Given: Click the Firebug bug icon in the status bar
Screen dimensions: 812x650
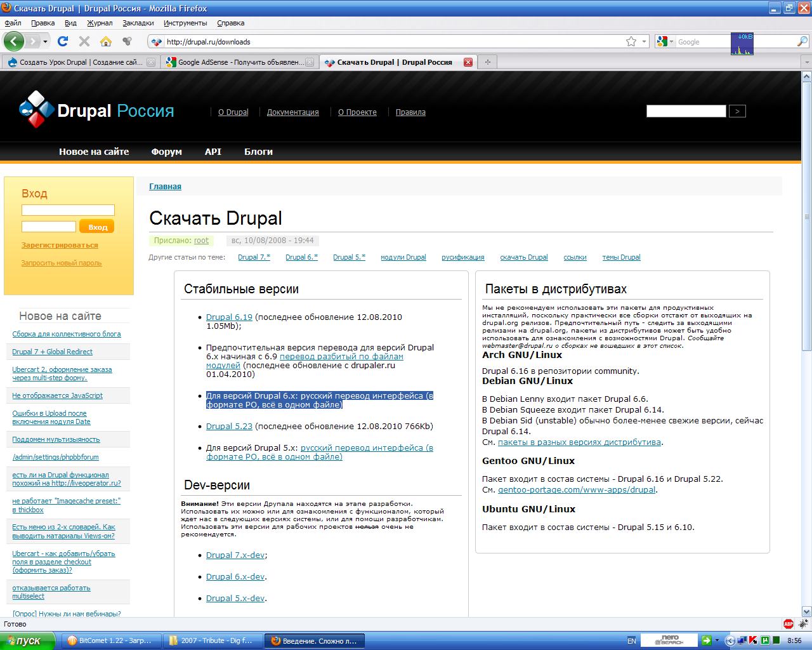Looking at the screenshot, I should click(x=802, y=624).
